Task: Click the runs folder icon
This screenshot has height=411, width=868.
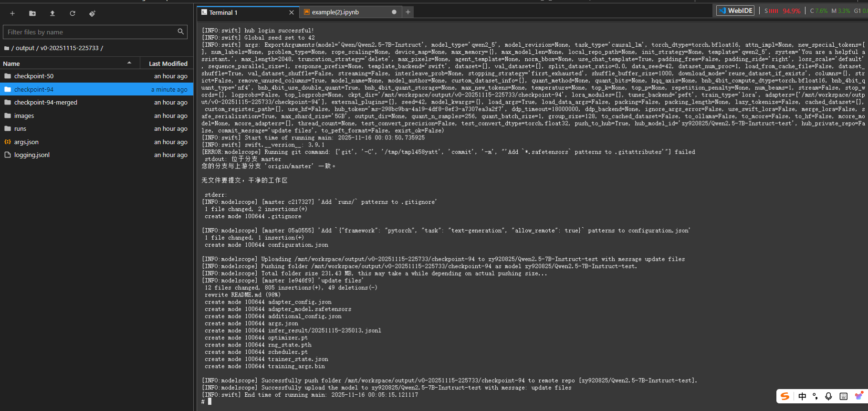Action: [x=8, y=128]
